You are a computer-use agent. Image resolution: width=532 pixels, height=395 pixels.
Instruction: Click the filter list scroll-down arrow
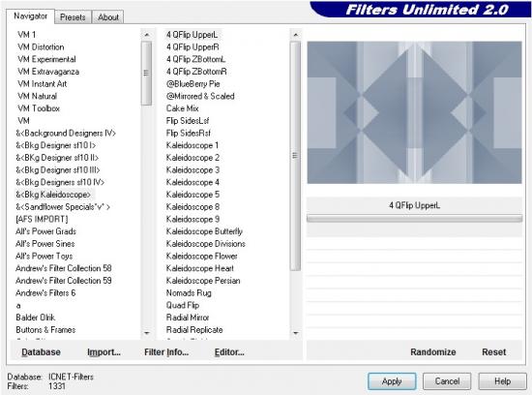coord(296,333)
